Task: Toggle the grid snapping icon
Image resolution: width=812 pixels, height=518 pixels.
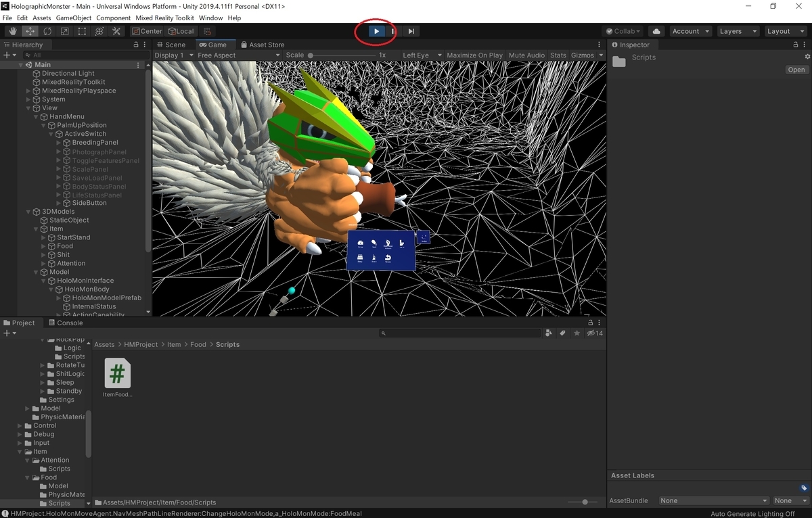Action: [x=208, y=31]
